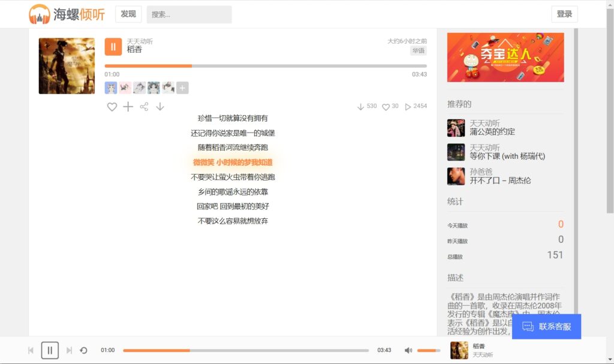Click inside the 搜索 search field

189,14
